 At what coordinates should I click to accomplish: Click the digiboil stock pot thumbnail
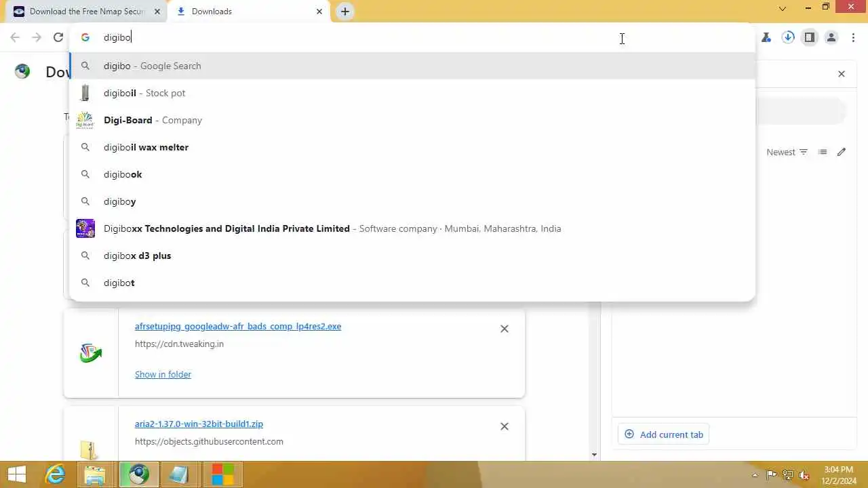(85, 93)
